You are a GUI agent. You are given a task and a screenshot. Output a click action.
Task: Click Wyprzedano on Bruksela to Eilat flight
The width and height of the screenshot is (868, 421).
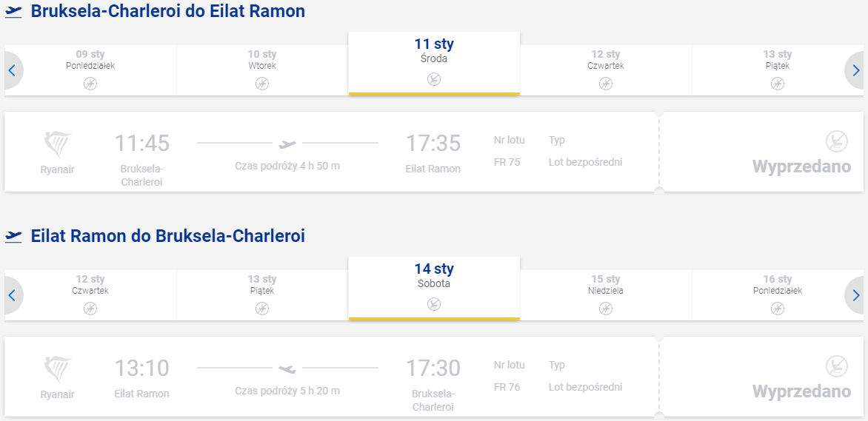click(801, 166)
